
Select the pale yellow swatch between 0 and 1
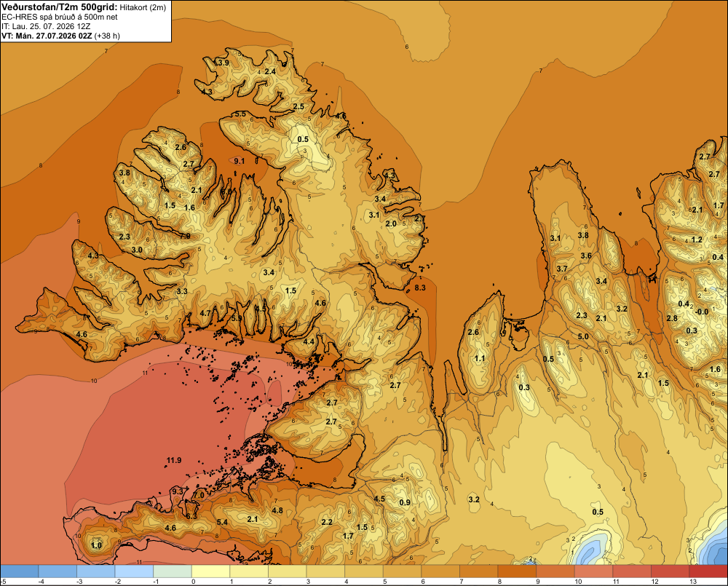point(211,571)
